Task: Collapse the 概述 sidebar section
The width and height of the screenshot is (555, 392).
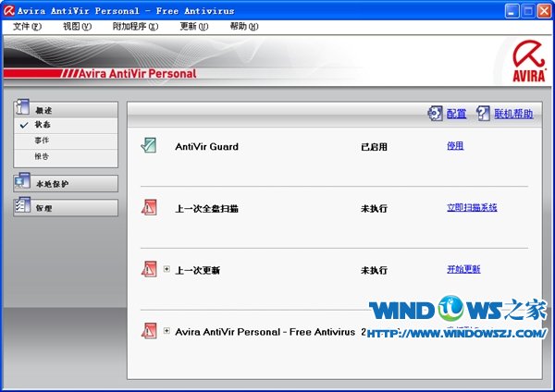Action: pos(65,108)
